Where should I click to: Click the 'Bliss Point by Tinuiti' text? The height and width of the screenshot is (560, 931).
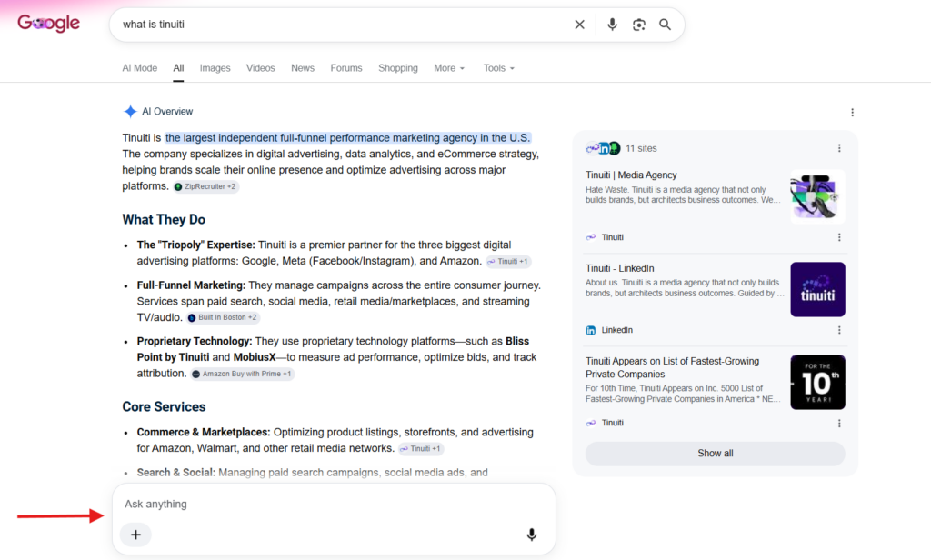point(334,349)
